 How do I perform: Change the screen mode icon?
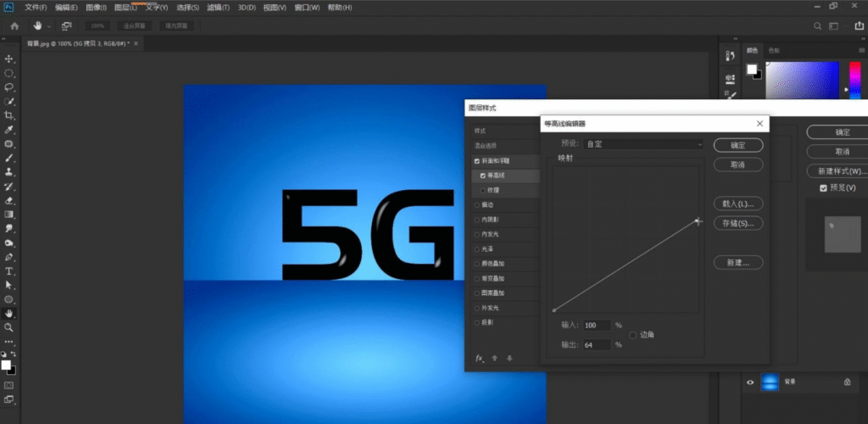point(8,399)
